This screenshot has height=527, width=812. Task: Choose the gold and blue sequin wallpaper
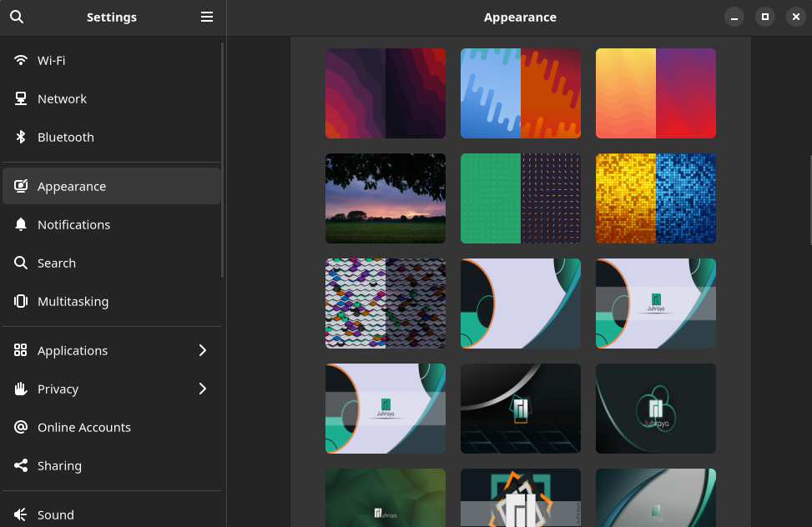point(656,198)
